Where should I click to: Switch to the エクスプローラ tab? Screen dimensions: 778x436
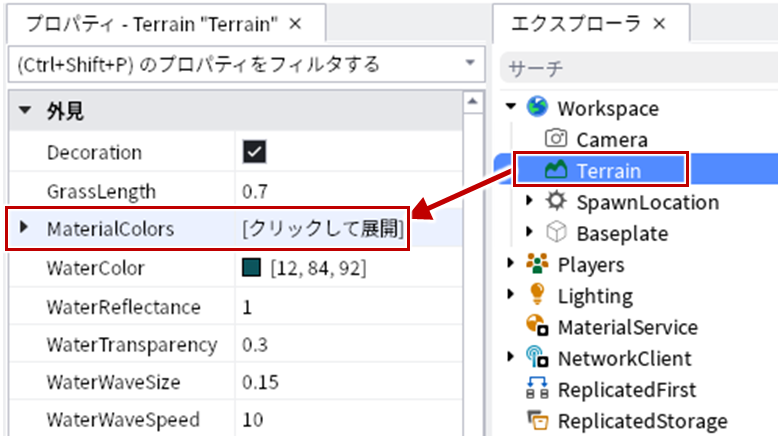point(590,23)
